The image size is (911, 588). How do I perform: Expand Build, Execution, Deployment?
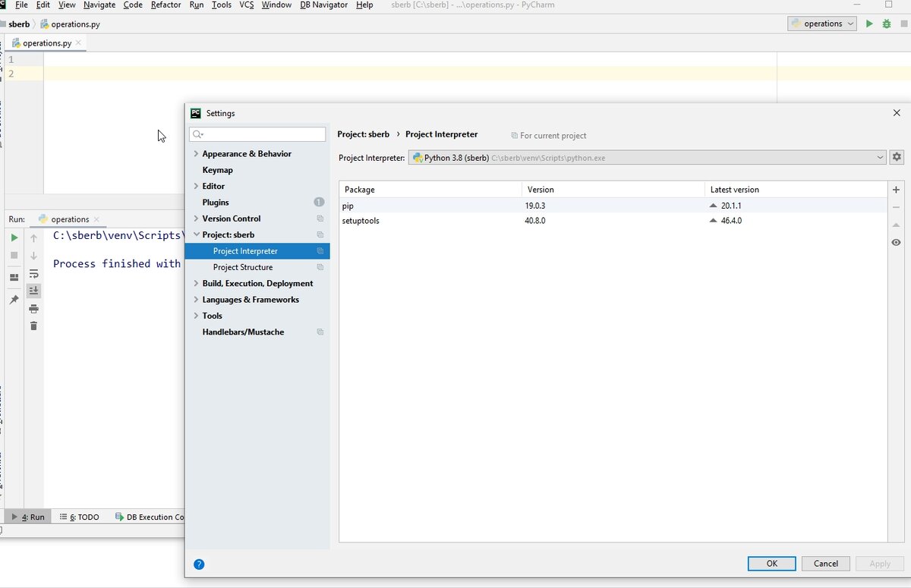196,284
